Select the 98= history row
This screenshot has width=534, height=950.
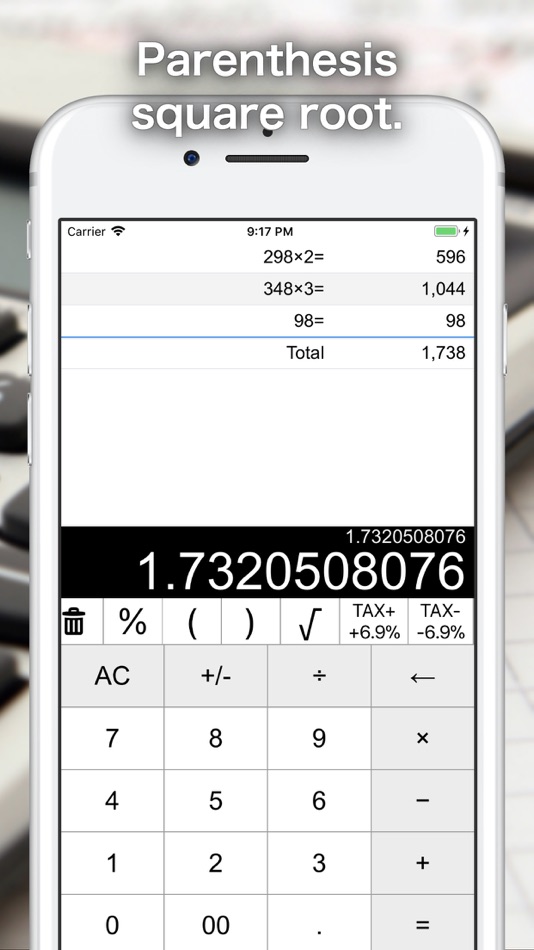[267, 321]
